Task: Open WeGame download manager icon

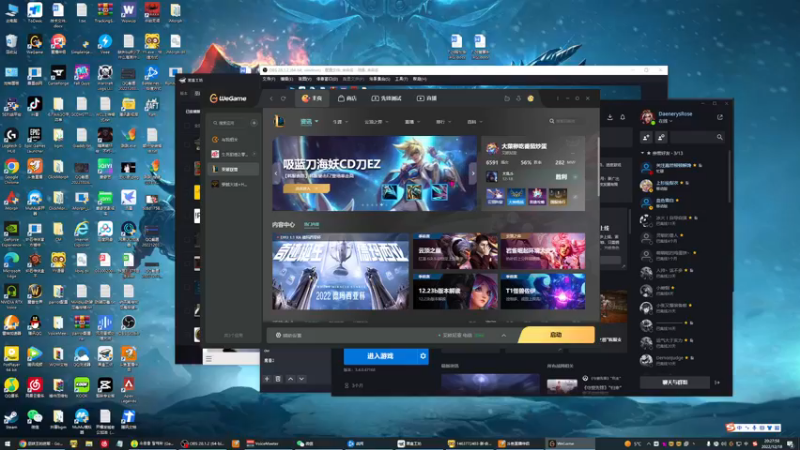Action: pyautogui.click(x=518, y=98)
